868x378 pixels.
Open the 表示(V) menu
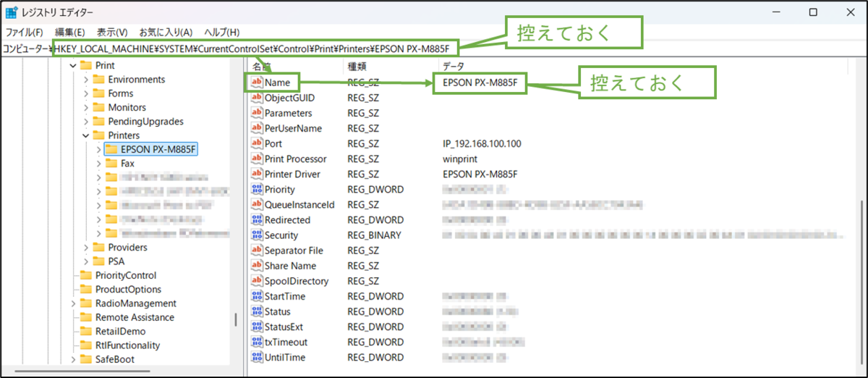point(112,33)
